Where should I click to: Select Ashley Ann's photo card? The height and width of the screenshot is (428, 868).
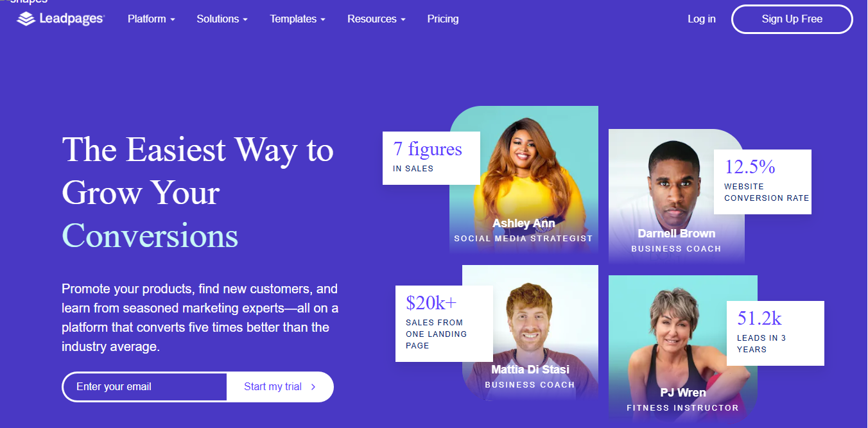coord(524,179)
